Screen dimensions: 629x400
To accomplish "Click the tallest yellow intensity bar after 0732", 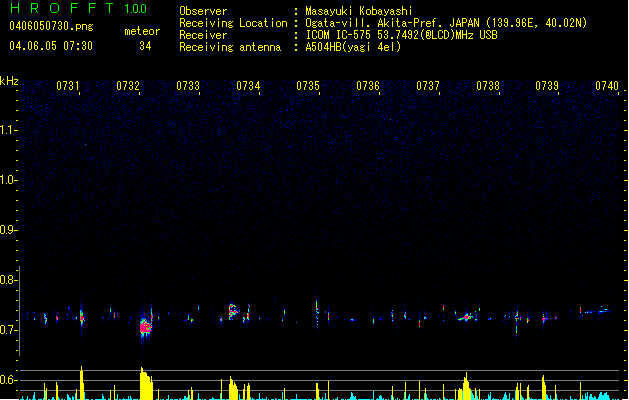I will click(146, 384).
